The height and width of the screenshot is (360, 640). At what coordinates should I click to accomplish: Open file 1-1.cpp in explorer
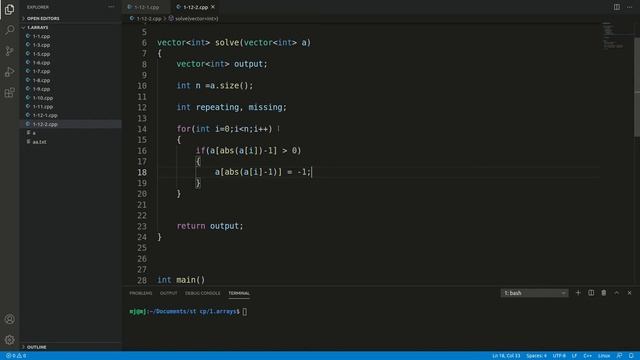coord(41,36)
